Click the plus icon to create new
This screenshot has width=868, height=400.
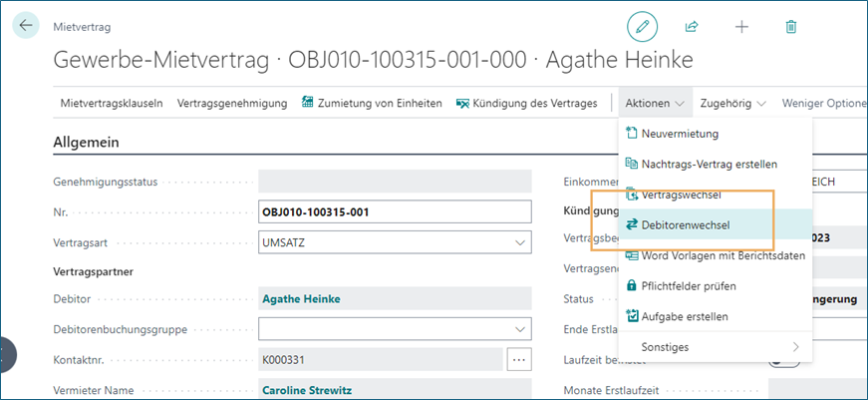pyautogui.click(x=741, y=27)
